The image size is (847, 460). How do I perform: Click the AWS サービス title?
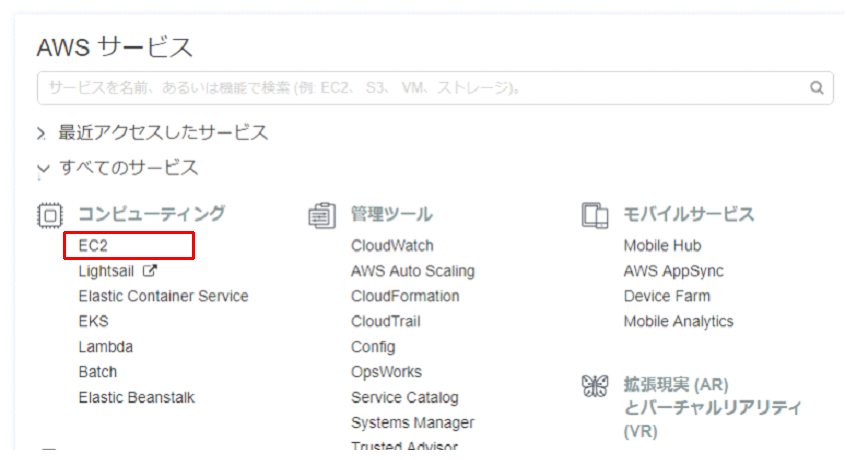pos(115,47)
